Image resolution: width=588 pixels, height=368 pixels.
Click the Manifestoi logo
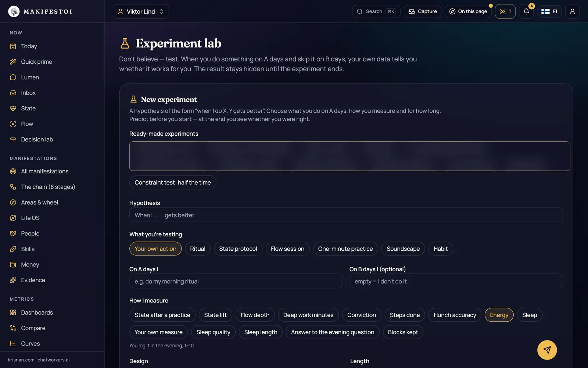[40, 11]
